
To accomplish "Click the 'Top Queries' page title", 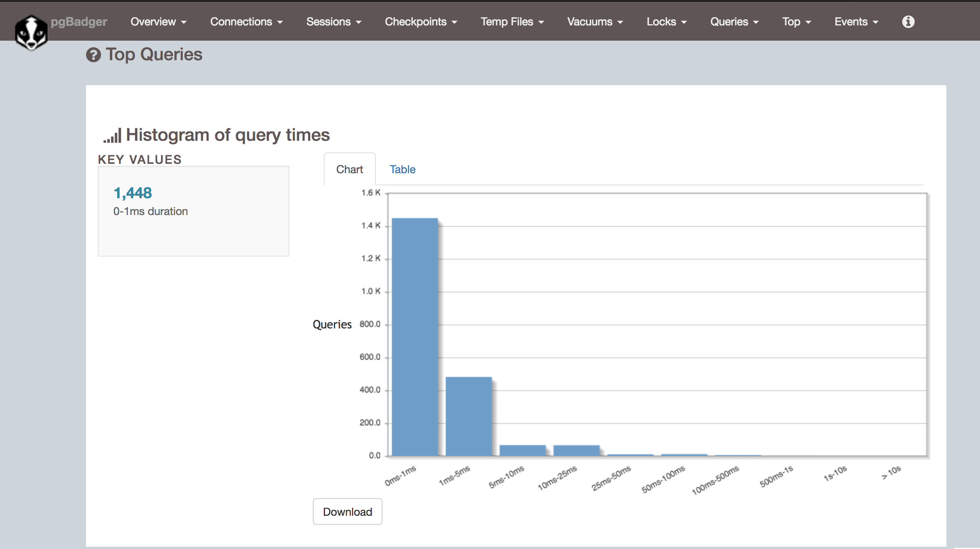I will pos(154,54).
